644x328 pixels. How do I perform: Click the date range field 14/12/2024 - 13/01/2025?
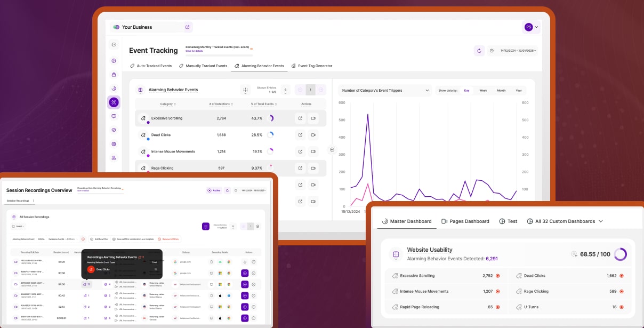[x=518, y=51]
